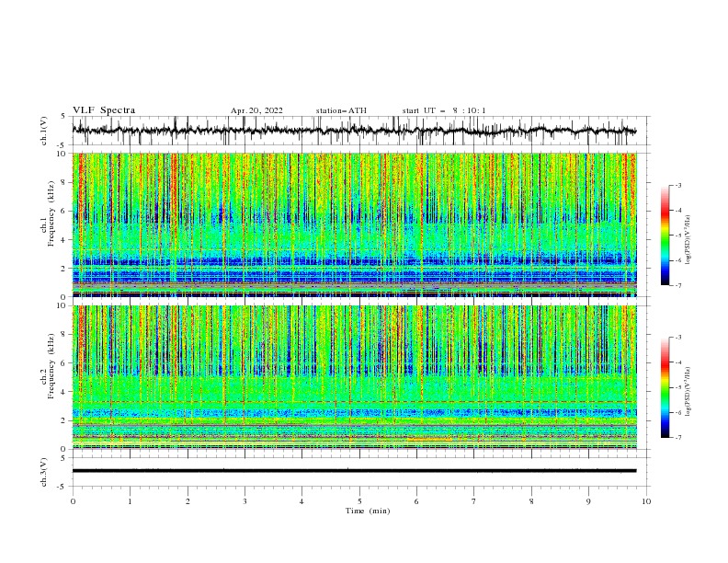Click the ch.1 voltage waveform trace
This screenshot has width=728, height=563.
click(x=355, y=131)
